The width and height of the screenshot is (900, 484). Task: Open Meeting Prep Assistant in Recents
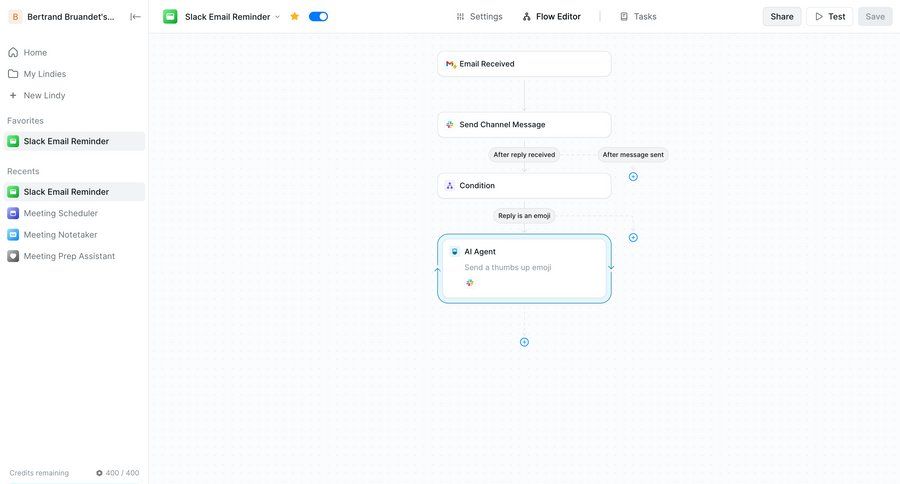coord(74,256)
